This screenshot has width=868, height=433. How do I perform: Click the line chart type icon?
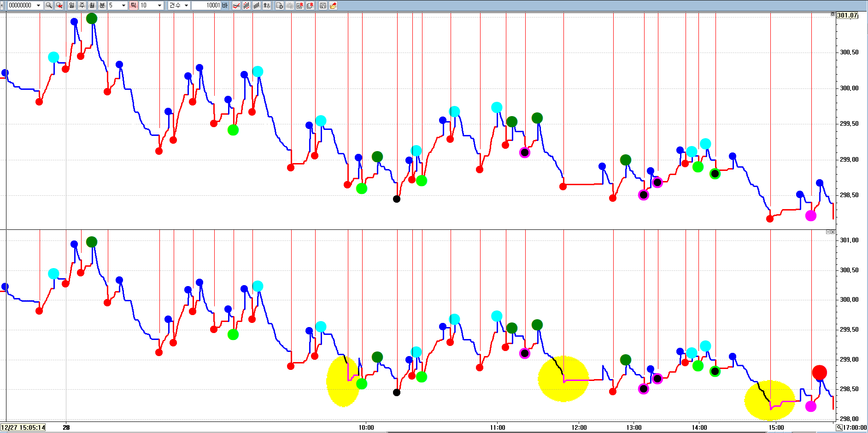coord(236,6)
